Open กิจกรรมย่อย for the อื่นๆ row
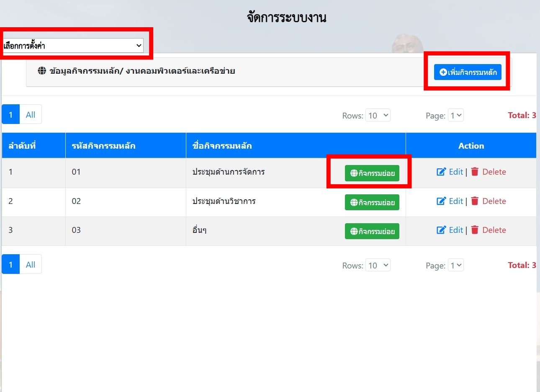 tap(372, 231)
